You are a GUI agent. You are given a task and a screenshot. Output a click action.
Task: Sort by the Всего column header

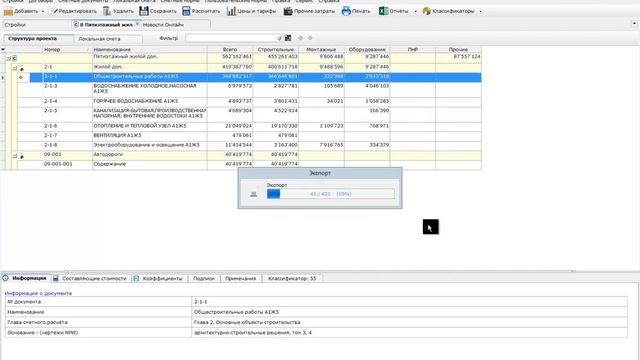(x=230, y=49)
